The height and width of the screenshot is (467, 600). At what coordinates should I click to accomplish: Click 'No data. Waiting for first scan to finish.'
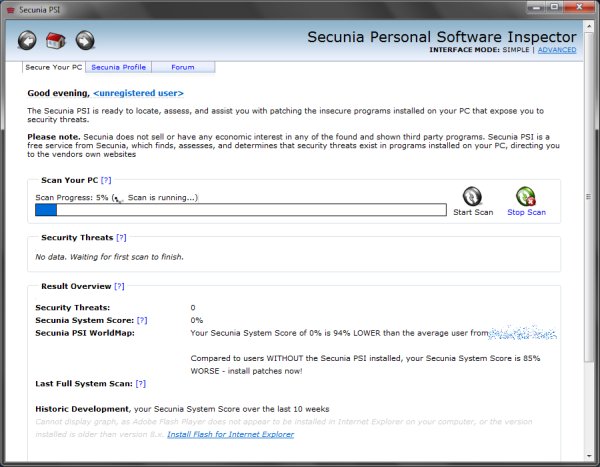[109, 257]
